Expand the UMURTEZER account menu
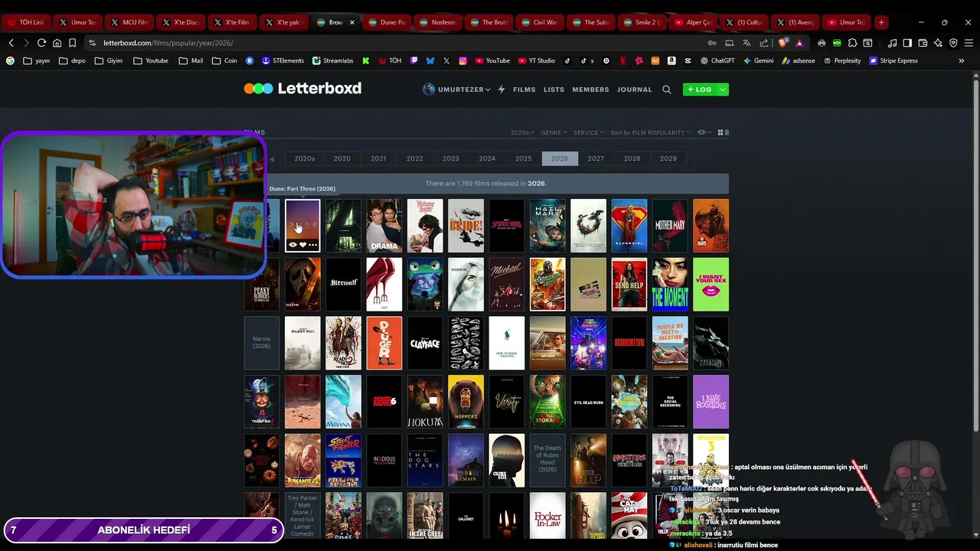Image resolution: width=980 pixels, height=551 pixels. (456, 90)
